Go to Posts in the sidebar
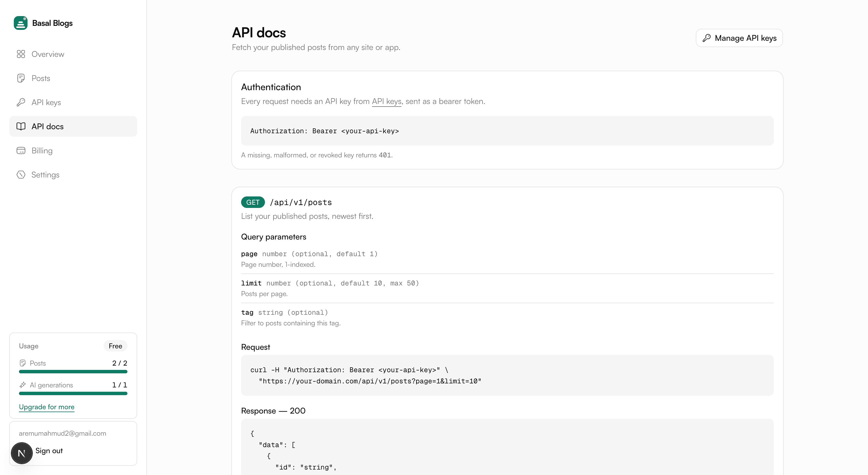This screenshot has width=868, height=475. [73, 78]
